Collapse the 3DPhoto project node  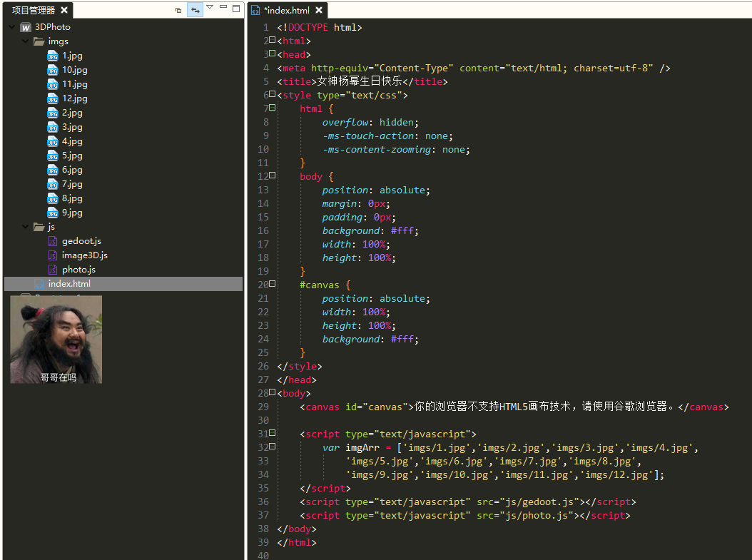tap(12, 27)
